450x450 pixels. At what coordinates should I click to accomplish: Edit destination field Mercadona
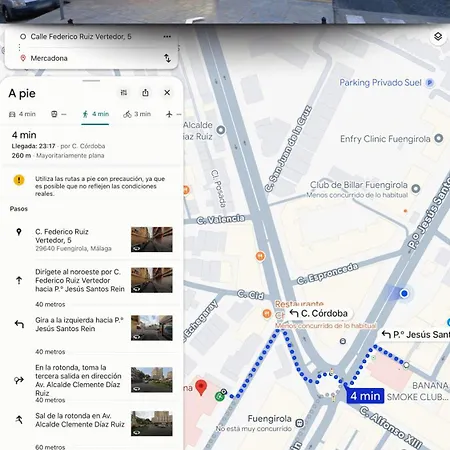[49, 58]
